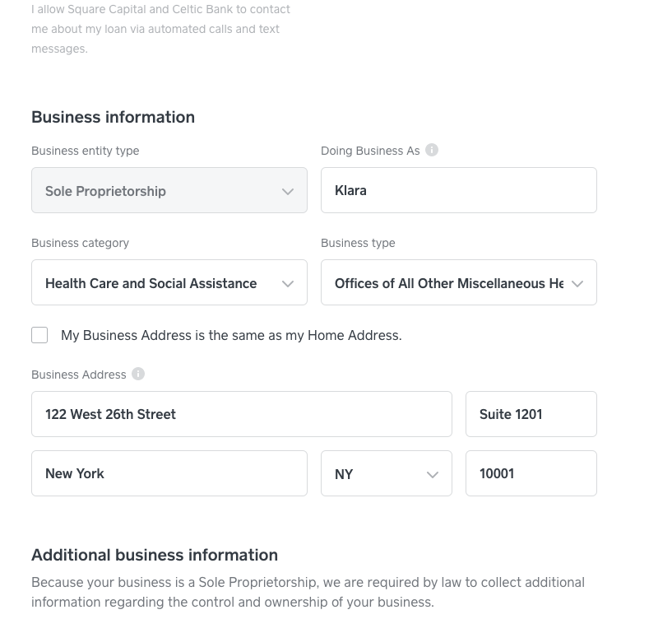Image resolution: width=672 pixels, height=619 pixels.
Task: Click the 122 West 26th Street address field
Action: click(x=241, y=414)
